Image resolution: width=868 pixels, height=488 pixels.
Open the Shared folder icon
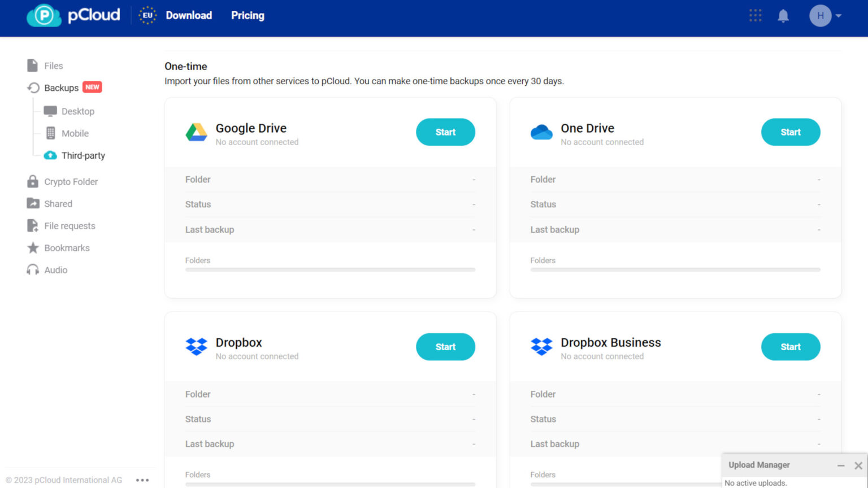click(x=32, y=203)
